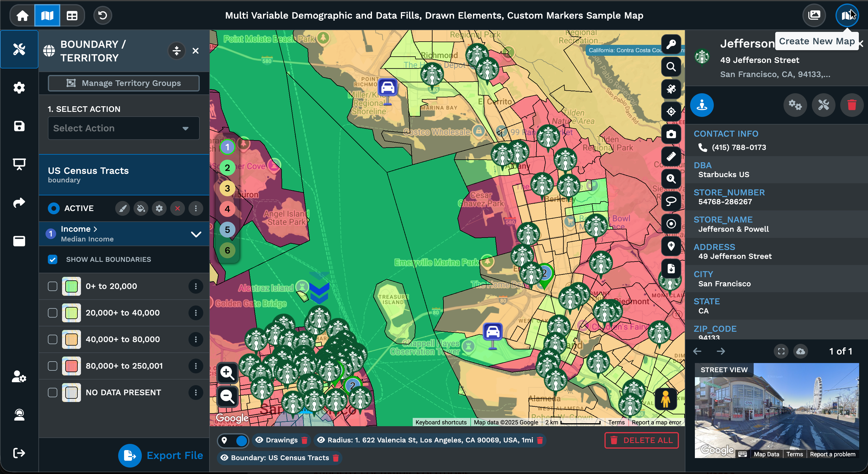Enable the 0+ to 20,000 income checkbox
This screenshot has width=868, height=474.
point(53,287)
